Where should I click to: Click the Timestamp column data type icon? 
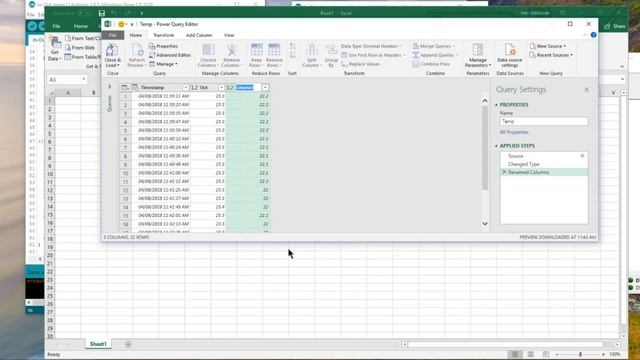tap(135, 88)
